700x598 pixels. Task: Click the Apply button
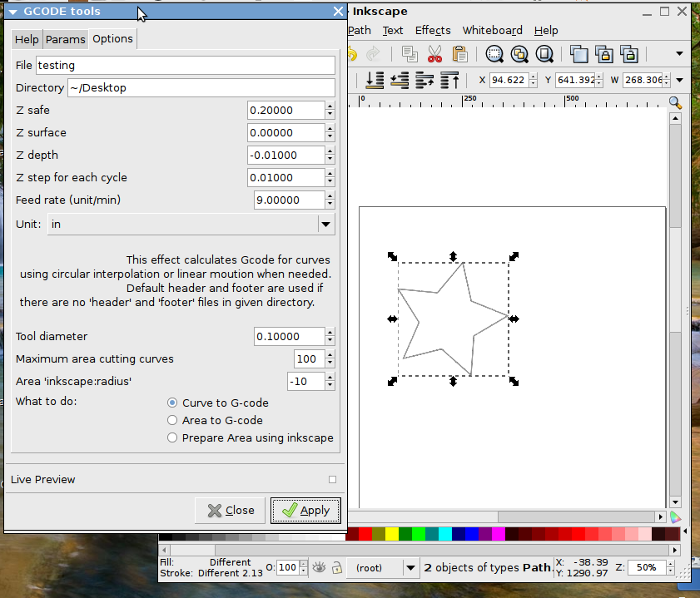coord(305,511)
